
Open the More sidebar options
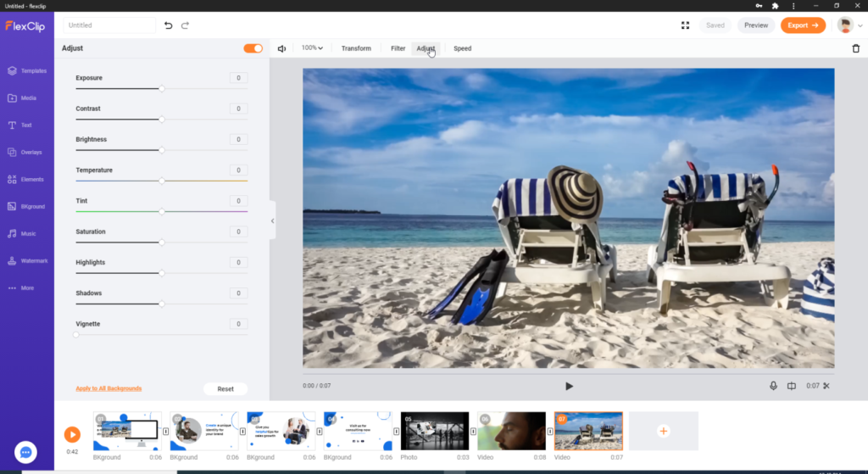tap(21, 288)
